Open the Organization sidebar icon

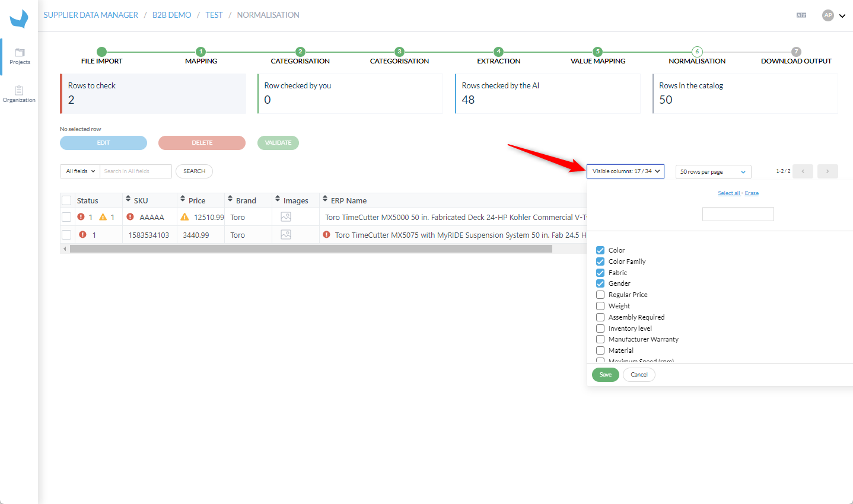[x=19, y=94]
